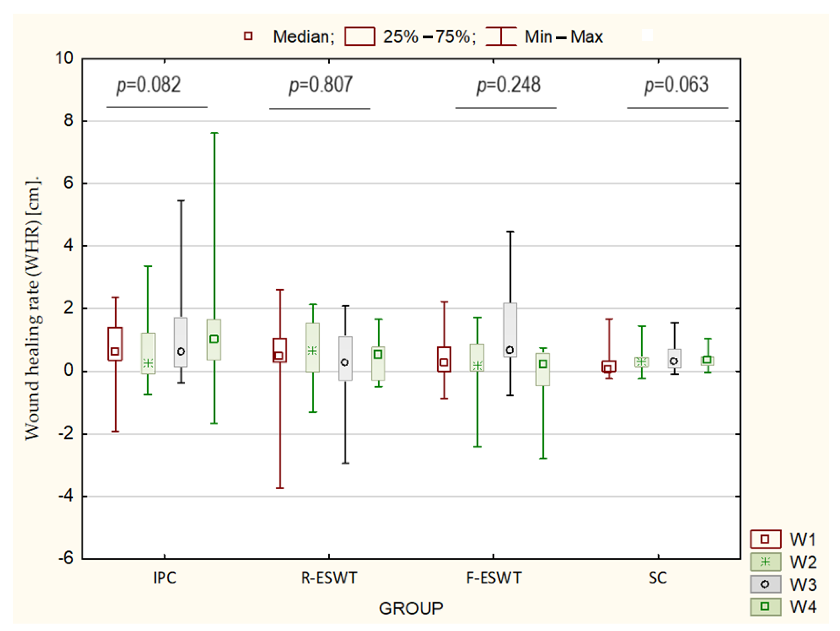
Task: Click the Median marker icon in top legend
Action: point(248,36)
